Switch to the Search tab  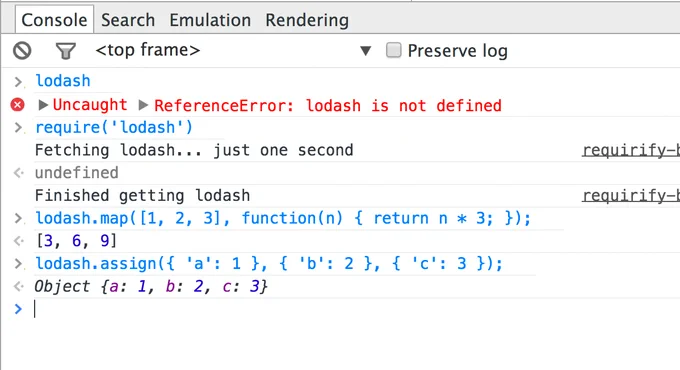[128, 20]
